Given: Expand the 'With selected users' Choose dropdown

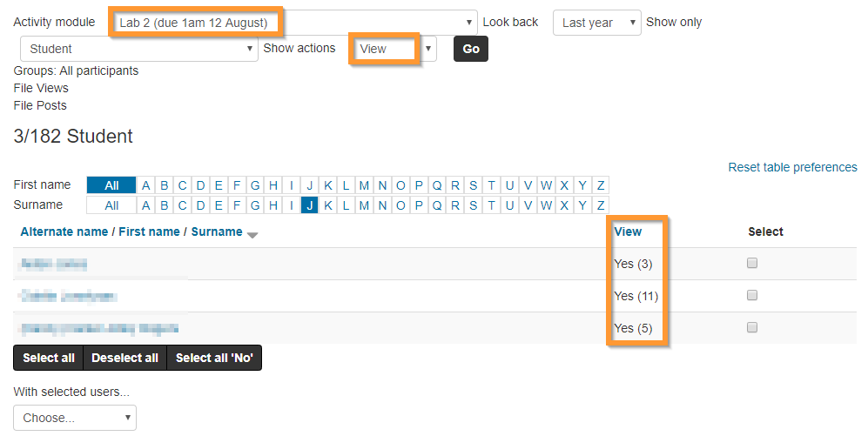Looking at the screenshot, I should [75, 418].
